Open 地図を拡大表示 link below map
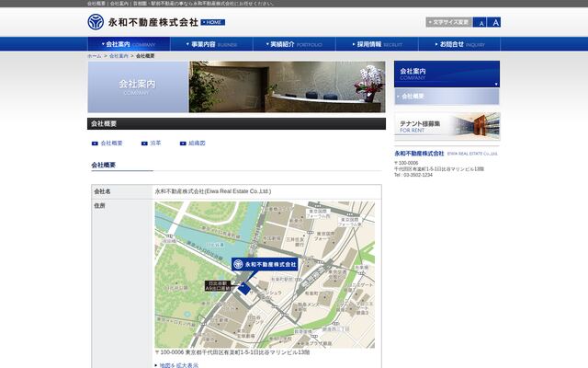 tap(179, 365)
